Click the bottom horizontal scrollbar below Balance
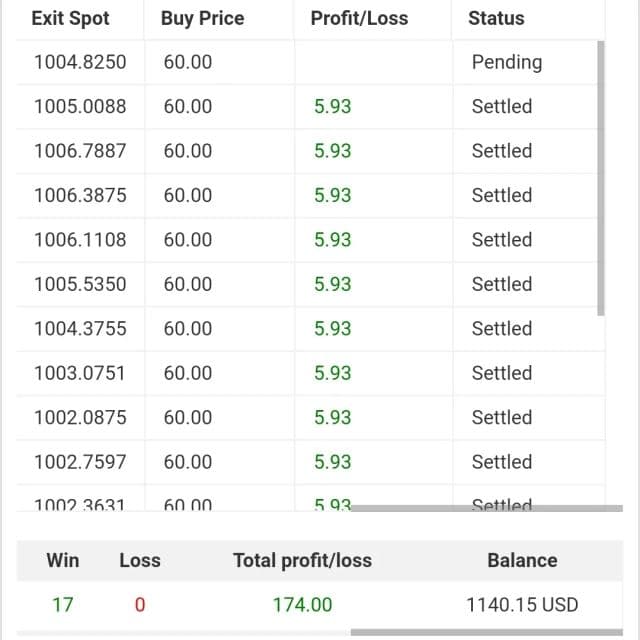 coord(487,632)
